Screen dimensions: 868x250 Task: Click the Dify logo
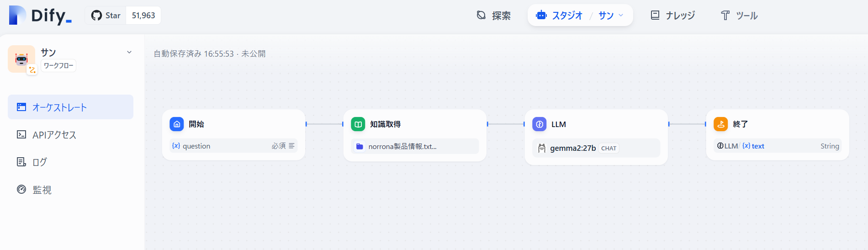[x=40, y=16]
